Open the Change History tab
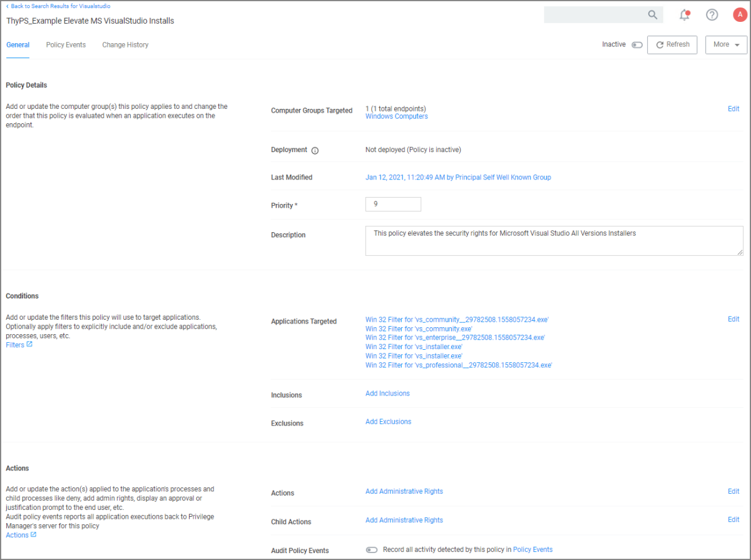Image resolution: width=751 pixels, height=560 pixels. [125, 45]
